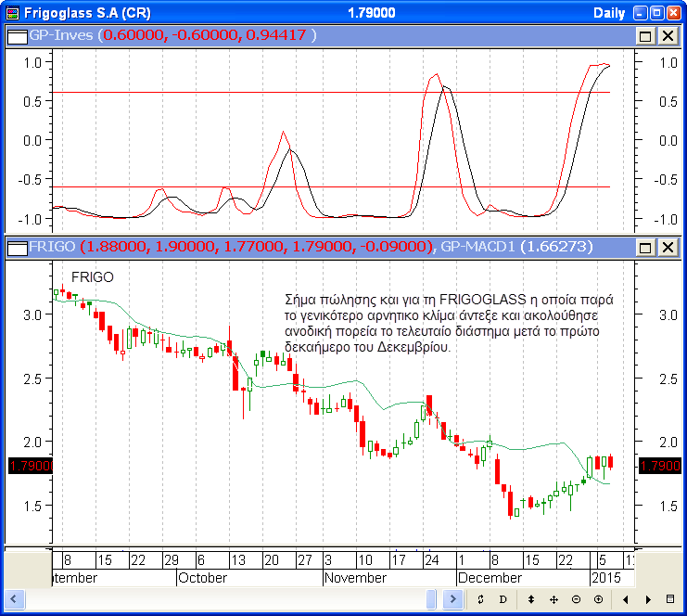Click the GP-Inves pane icon at left

tap(18, 36)
